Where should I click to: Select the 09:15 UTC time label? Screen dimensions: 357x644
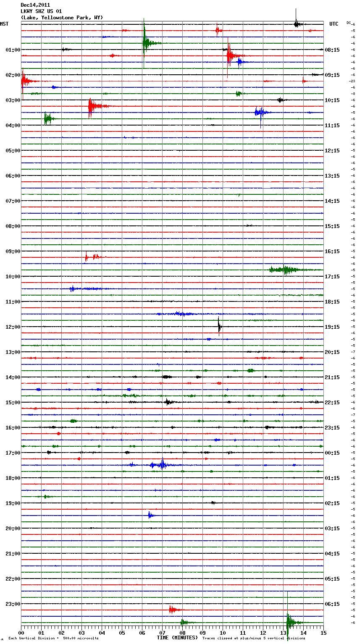[332, 75]
